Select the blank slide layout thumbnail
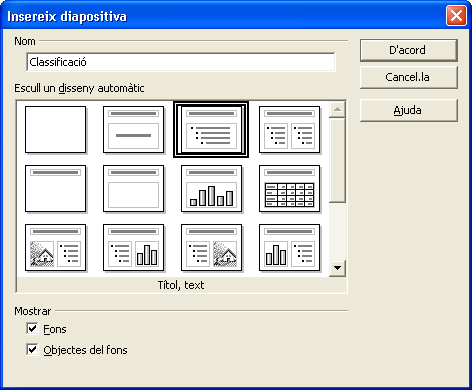This screenshot has height=390, width=472. (55, 130)
